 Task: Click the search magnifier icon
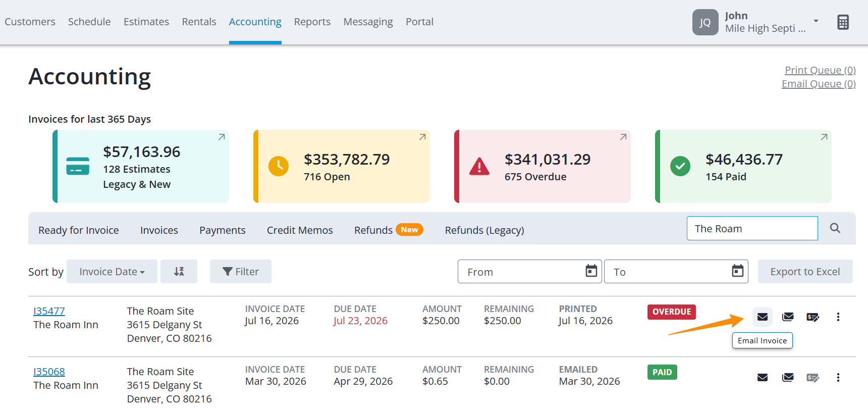coord(835,228)
